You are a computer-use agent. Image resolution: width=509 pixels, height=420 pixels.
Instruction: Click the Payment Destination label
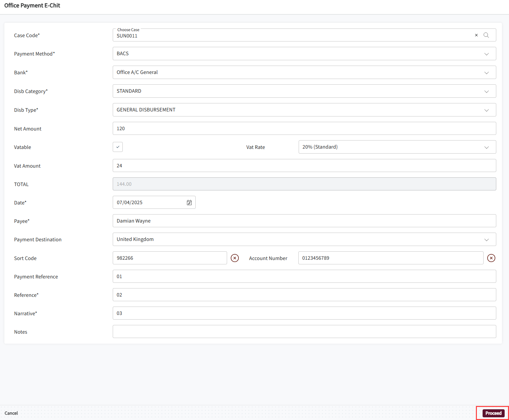point(38,240)
